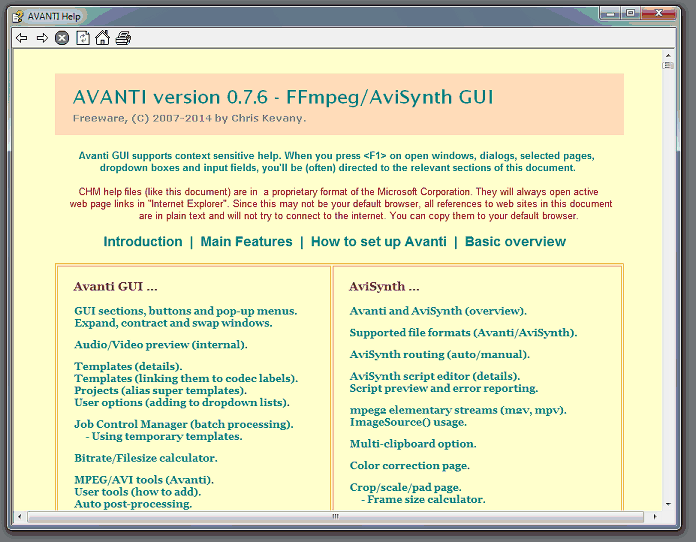This screenshot has height=542, width=696.
Task: Open Templates (details) link
Action: pos(128,366)
